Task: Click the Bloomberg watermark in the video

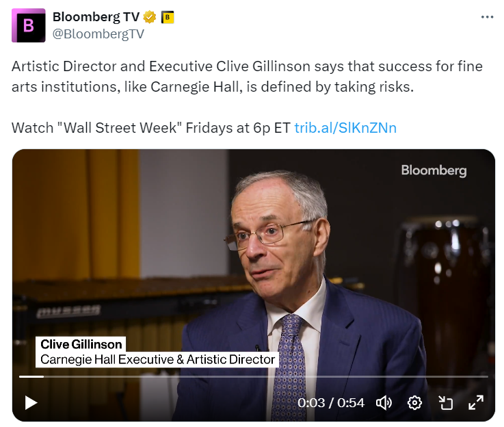Action: pyautogui.click(x=434, y=170)
